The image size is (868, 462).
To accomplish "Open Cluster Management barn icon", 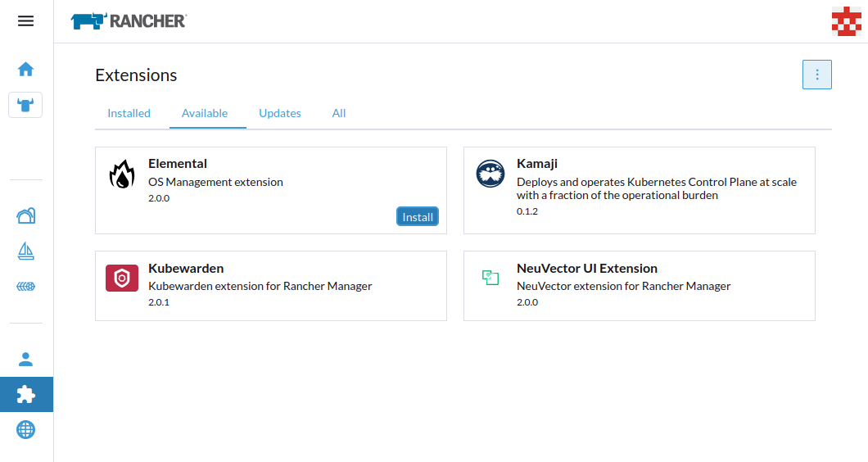I will 25,215.
